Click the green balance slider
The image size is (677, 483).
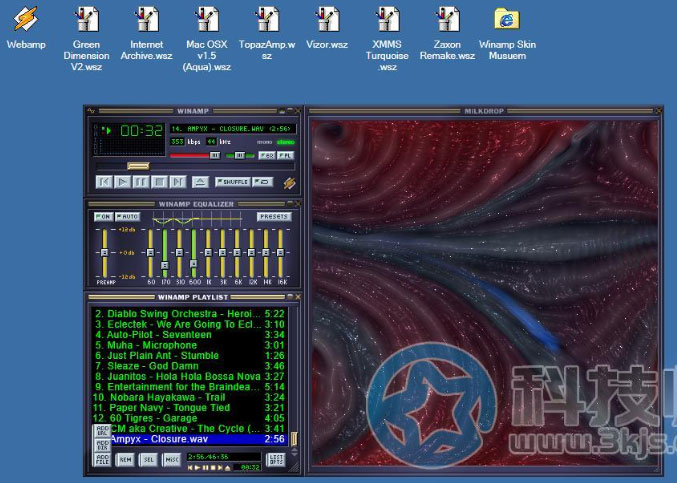point(240,155)
